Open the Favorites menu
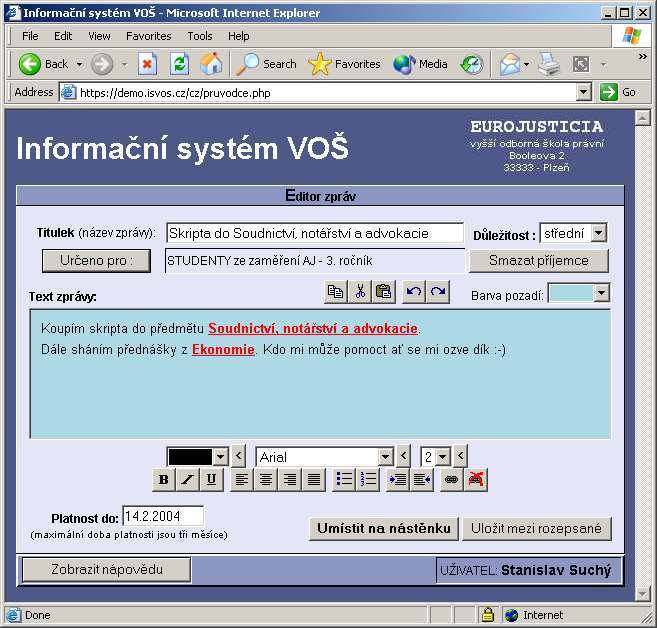657x628 pixels. [149, 36]
